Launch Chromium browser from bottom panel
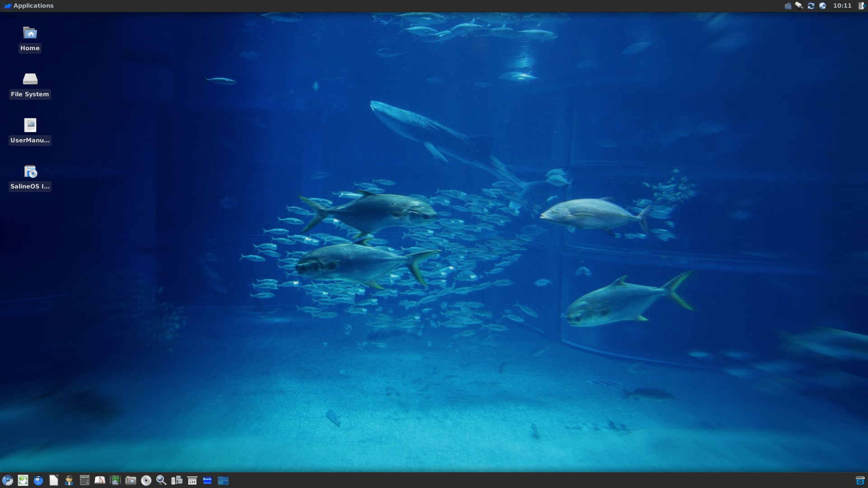The width and height of the screenshot is (868, 488). tap(7, 480)
